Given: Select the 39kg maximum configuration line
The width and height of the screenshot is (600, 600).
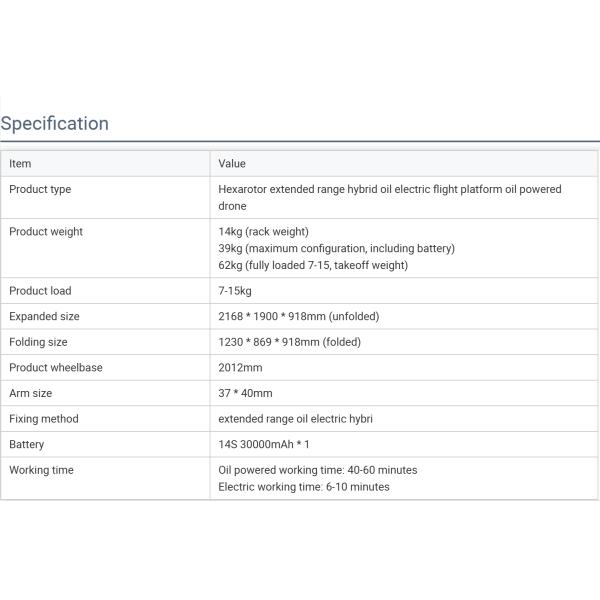Looking at the screenshot, I should [x=336, y=249].
